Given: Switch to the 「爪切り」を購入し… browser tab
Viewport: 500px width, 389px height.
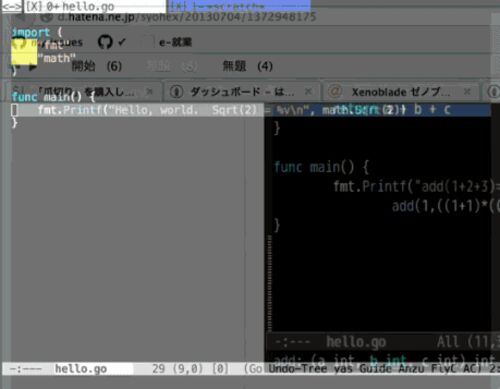Looking at the screenshot, I should click(83, 91).
